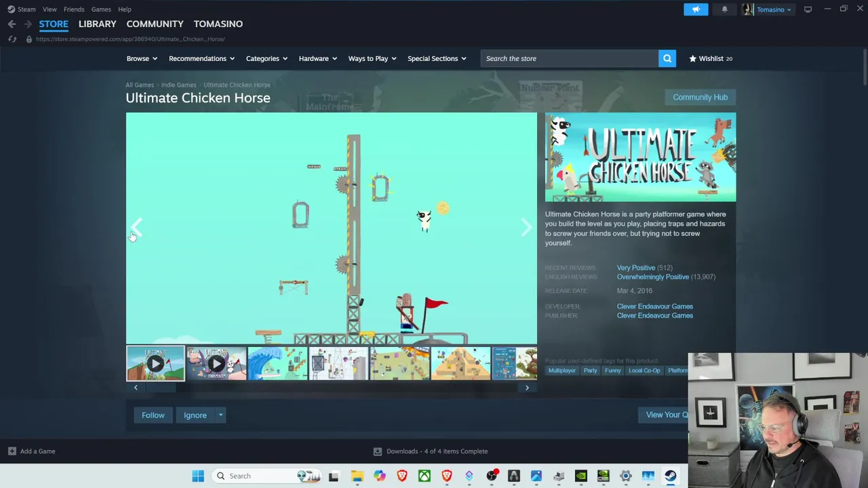This screenshot has height=488, width=868.
Task: Open the Help menu
Action: [x=125, y=9]
